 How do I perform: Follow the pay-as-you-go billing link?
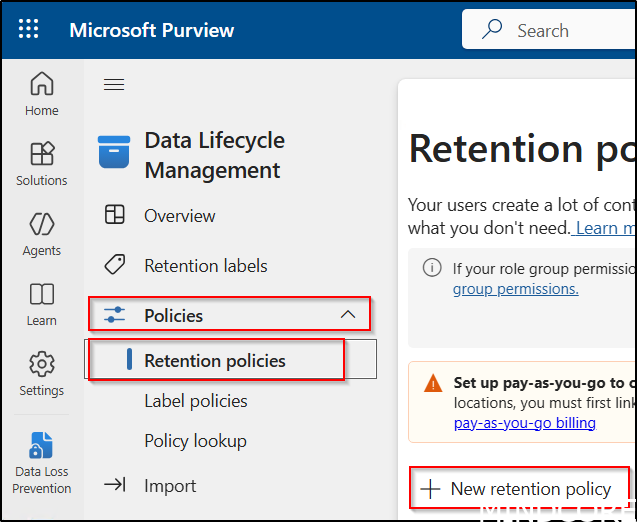point(524,423)
